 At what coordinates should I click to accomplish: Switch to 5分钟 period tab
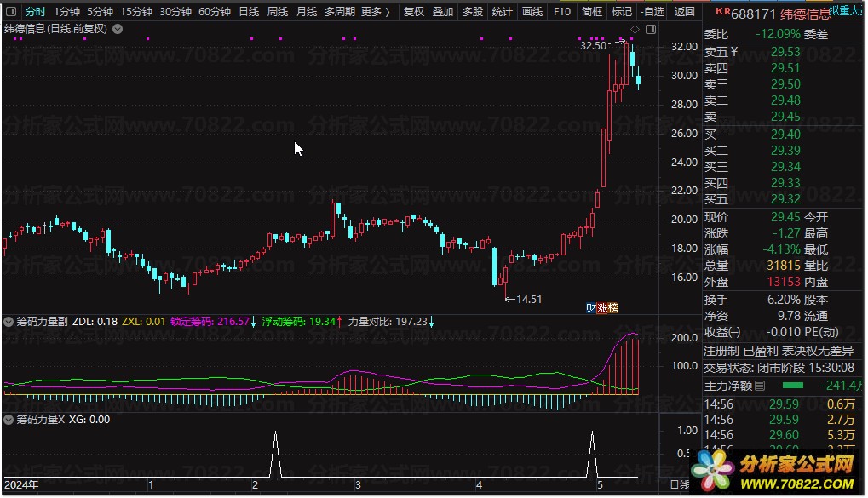101,12
